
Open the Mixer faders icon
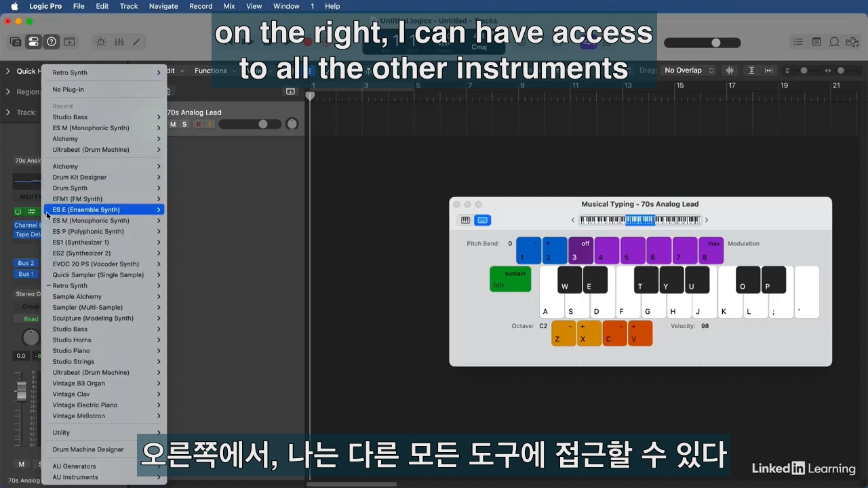pos(119,42)
